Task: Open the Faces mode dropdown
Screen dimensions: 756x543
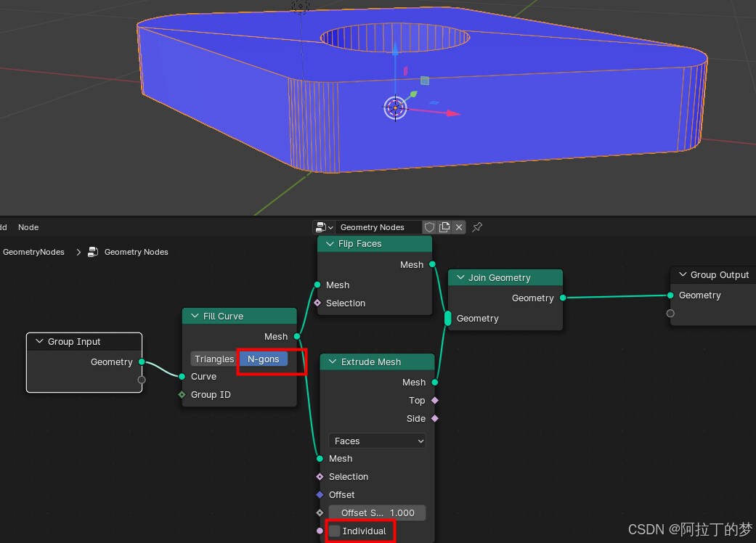Action: pyautogui.click(x=377, y=441)
